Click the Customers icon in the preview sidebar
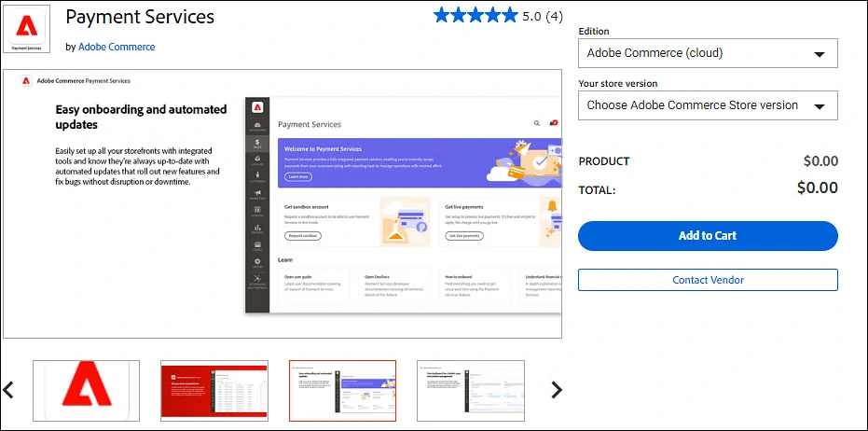The image size is (868, 431). (x=257, y=177)
